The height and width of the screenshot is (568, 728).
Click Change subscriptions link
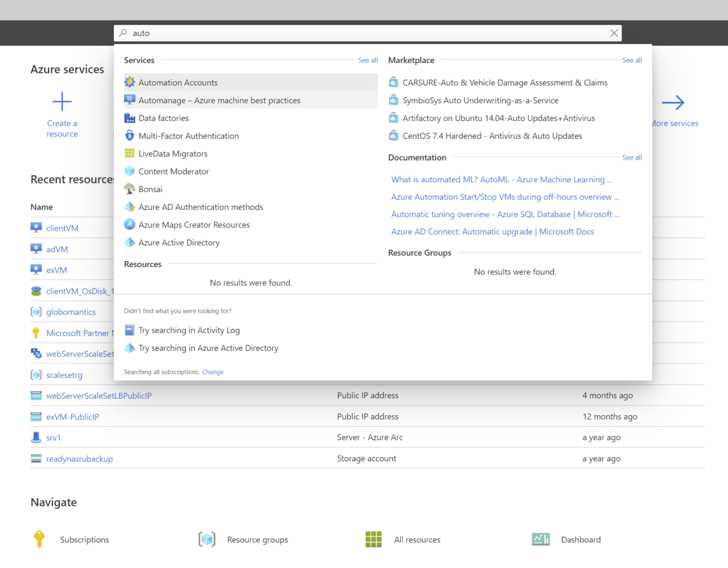[x=213, y=372]
